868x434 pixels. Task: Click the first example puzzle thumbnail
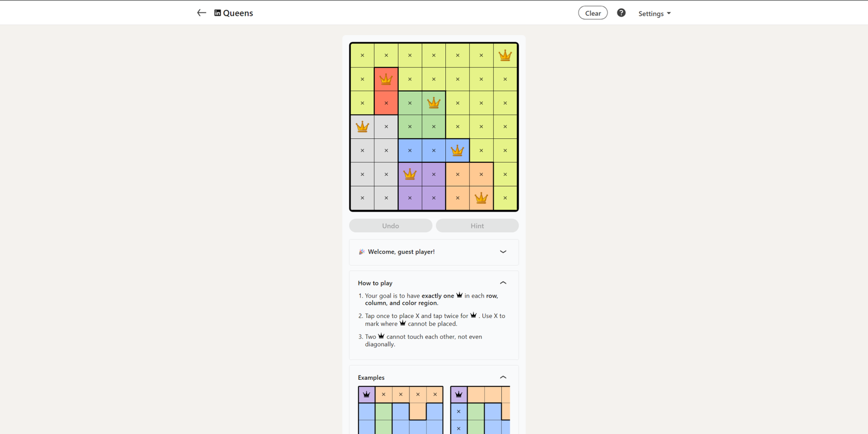[400, 410]
